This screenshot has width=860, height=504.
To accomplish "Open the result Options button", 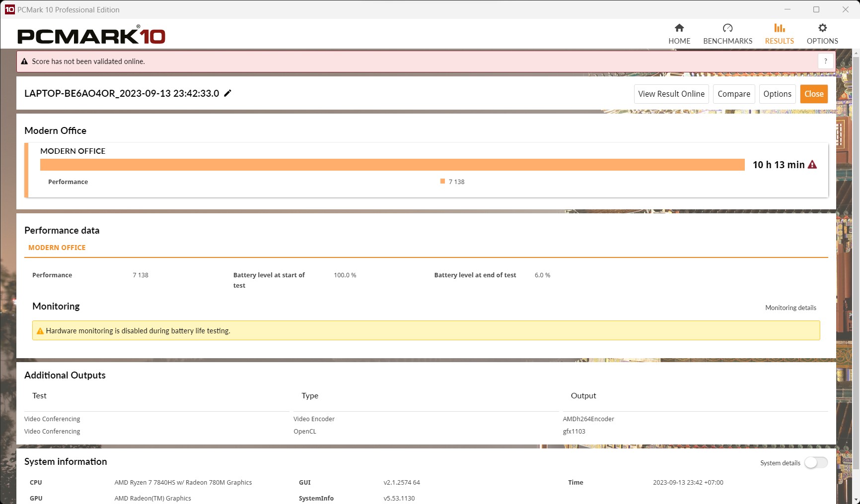I will 777,94.
